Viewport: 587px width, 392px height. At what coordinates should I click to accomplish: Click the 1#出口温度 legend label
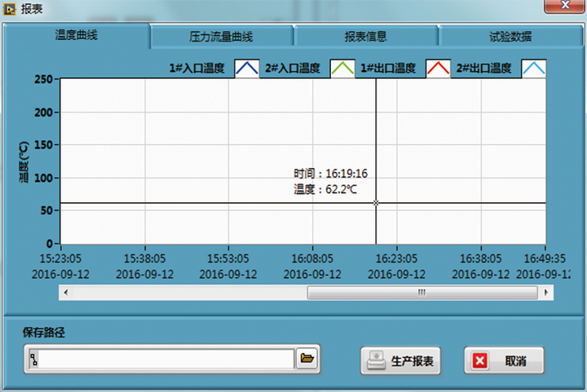(x=388, y=68)
